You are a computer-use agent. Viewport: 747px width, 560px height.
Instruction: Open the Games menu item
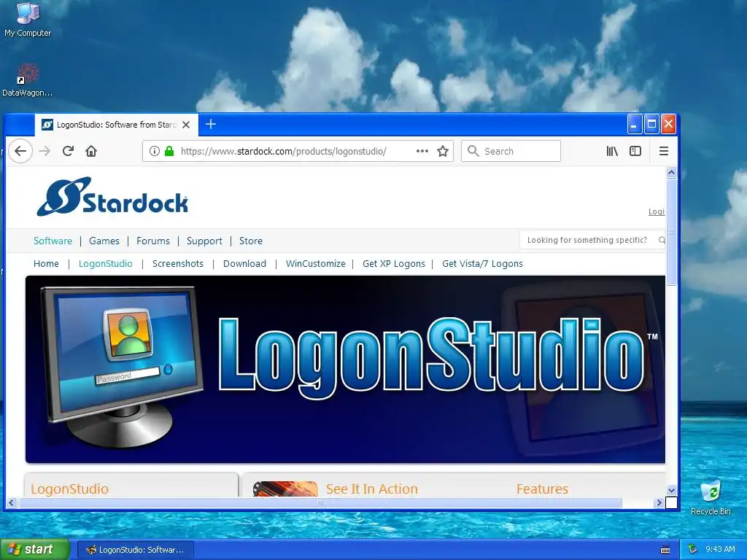104,241
